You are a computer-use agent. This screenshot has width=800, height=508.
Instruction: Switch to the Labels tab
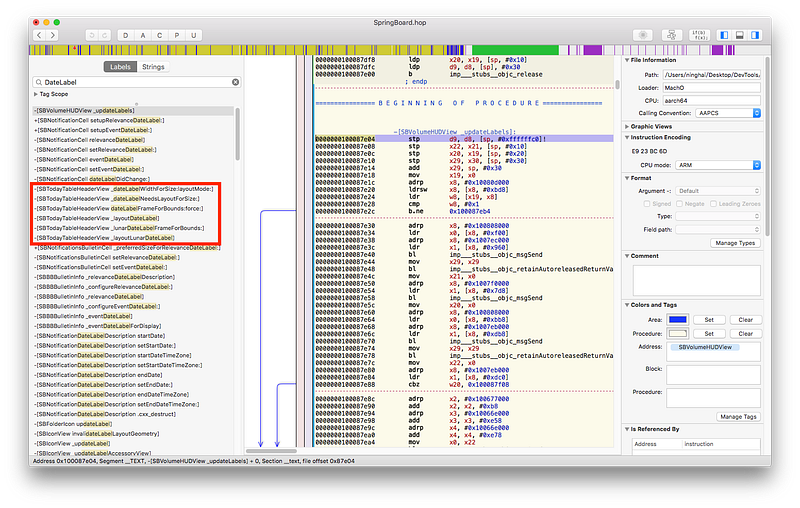[x=120, y=67]
